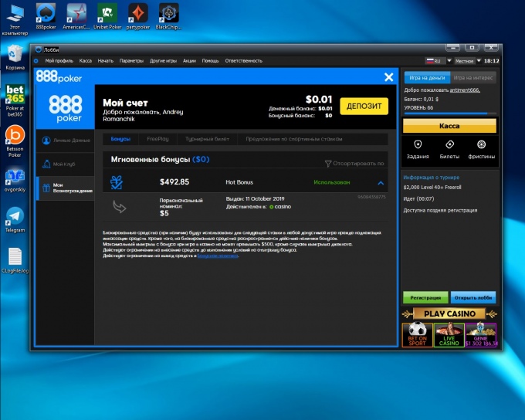Open Ответственность menu
Viewport: 525px width, 420px height.
pyautogui.click(x=243, y=61)
